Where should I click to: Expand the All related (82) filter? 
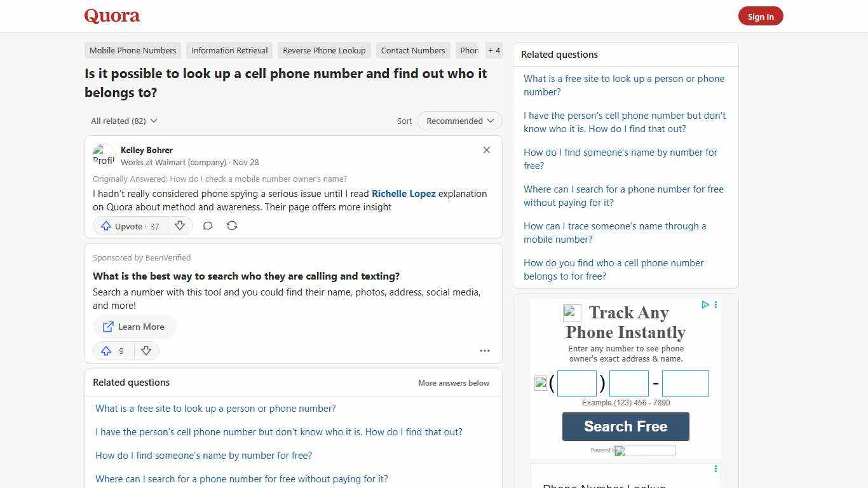pos(124,121)
